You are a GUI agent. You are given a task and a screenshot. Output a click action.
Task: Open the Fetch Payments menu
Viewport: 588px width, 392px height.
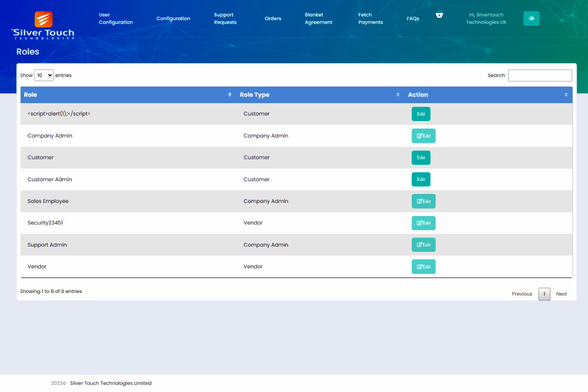370,19
